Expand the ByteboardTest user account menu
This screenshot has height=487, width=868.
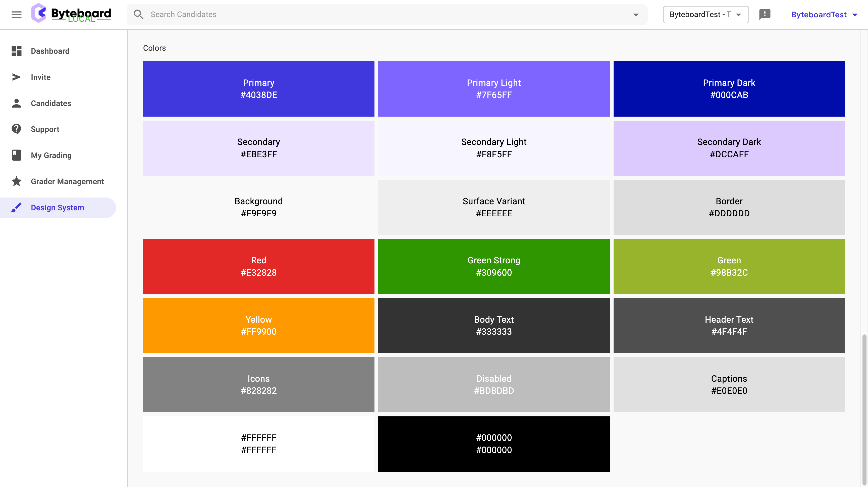point(824,15)
